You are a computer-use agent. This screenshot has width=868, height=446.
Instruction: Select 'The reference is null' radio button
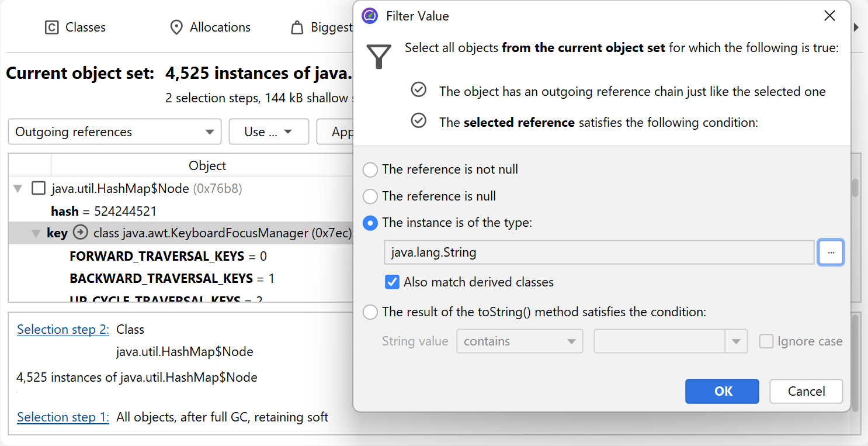pyautogui.click(x=370, y=196)
